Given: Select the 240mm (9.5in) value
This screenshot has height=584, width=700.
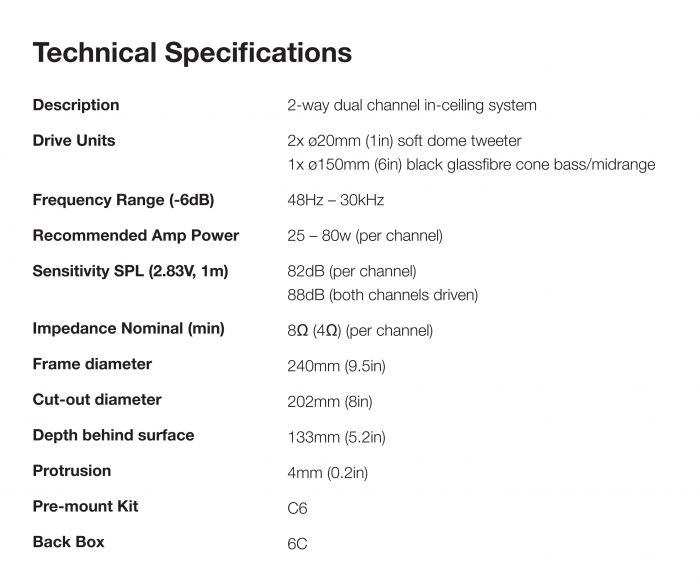Looking at the screenshot, I should (336, 366).
